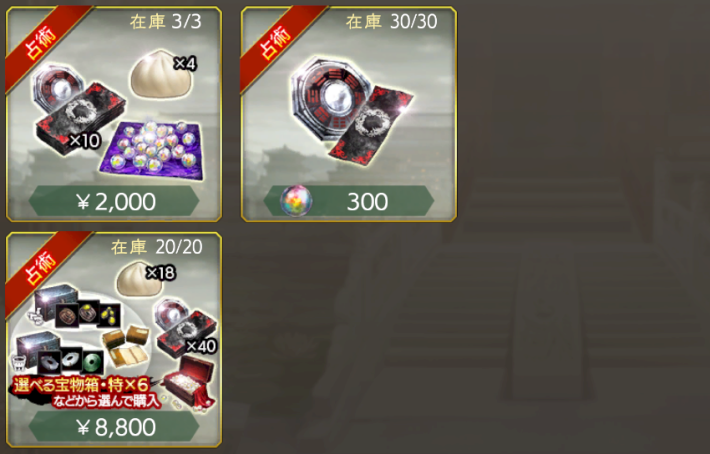Click the ¥8,800 price button
This screenshot has width=710, height=454.
[x=114, y=427]
